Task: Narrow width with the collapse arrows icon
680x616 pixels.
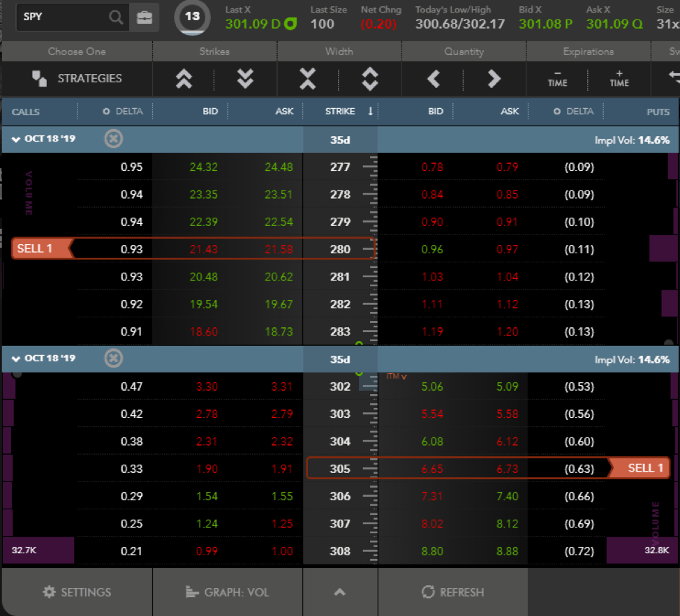Action: [x=308, y=79]
